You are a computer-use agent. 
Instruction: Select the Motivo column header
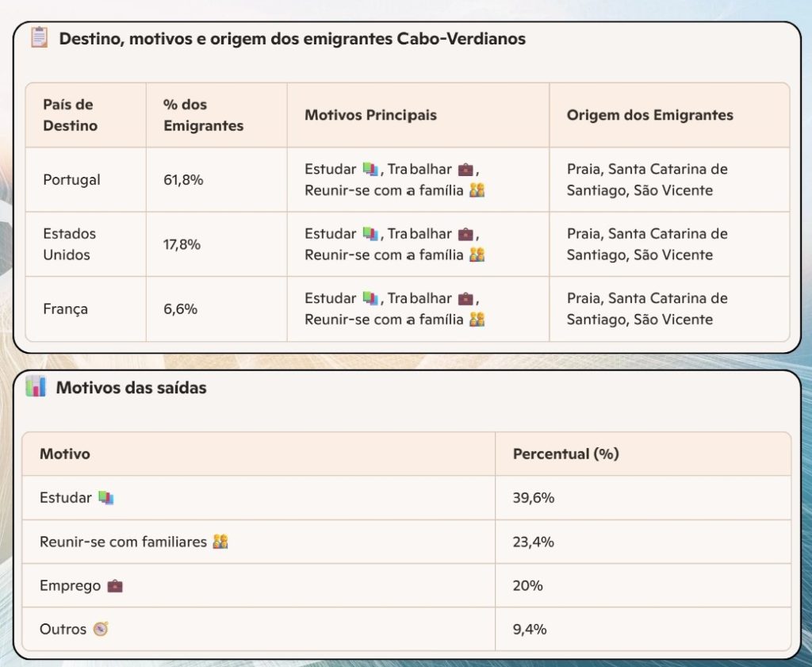pos(65,454)
